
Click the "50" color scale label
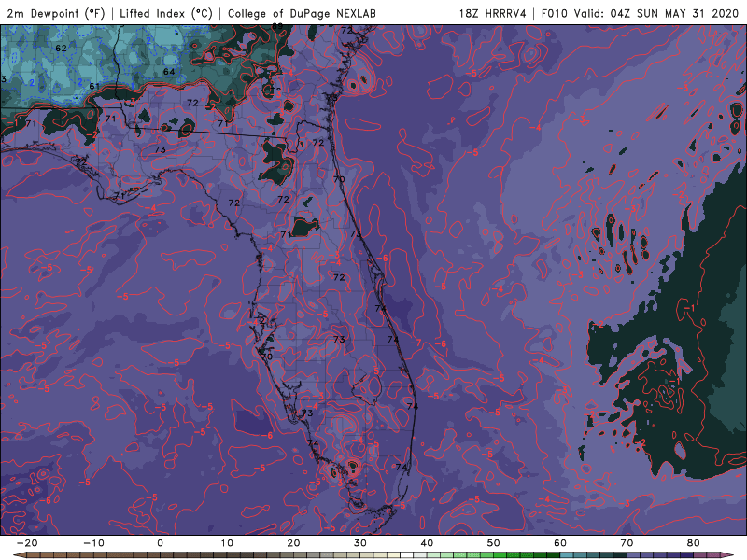click(494, 543)
